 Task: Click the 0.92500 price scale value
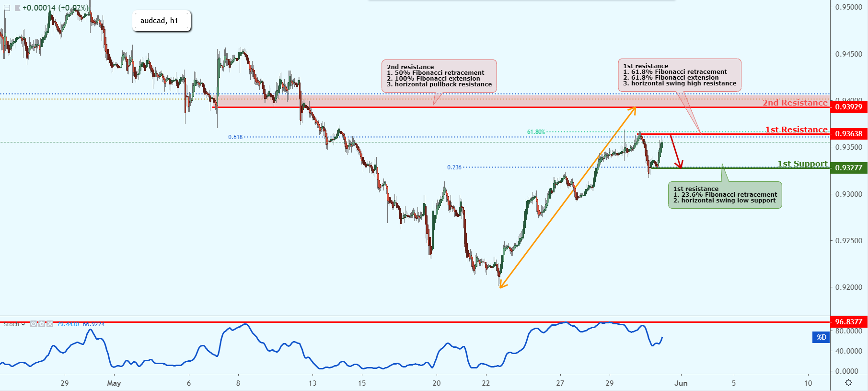849,241
